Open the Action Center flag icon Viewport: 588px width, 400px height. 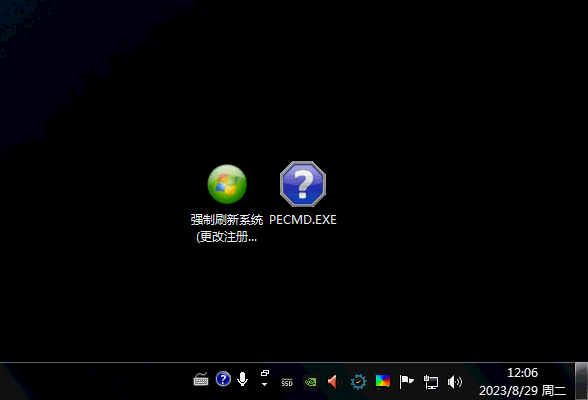406,382
